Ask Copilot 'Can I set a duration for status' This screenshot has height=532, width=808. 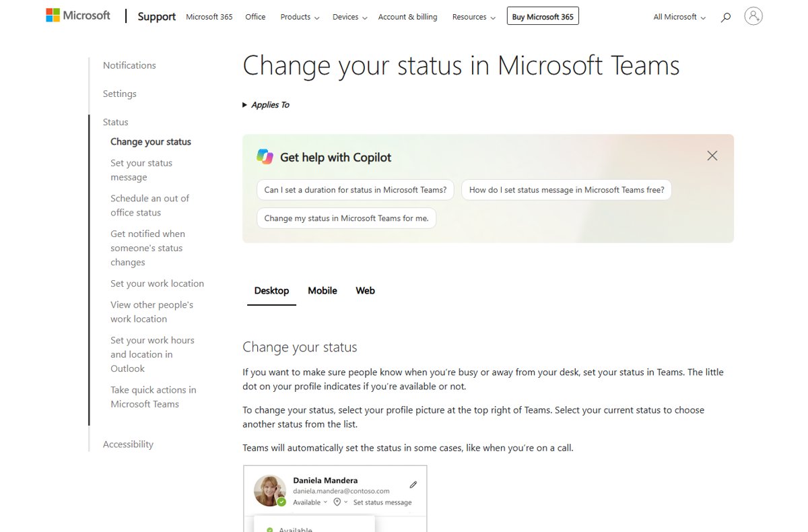pos(356,190)
